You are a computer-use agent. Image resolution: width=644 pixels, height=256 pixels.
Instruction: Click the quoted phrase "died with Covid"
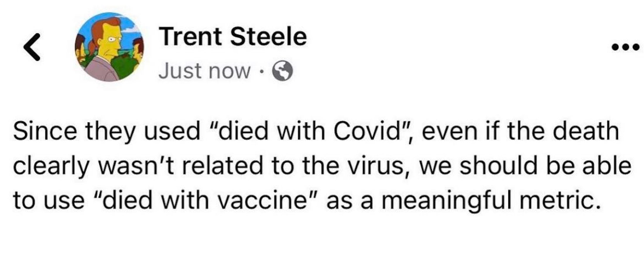pyautogui.click(x=308, y=132)
